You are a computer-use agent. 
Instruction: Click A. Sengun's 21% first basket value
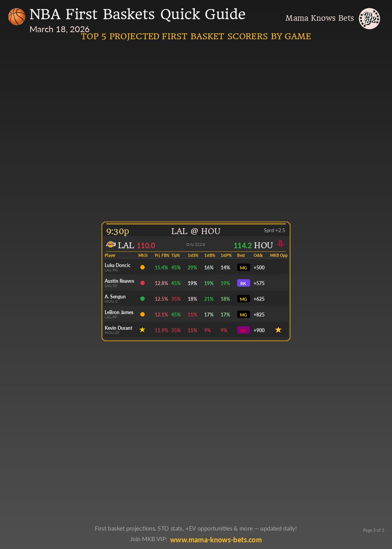(209, 299)
